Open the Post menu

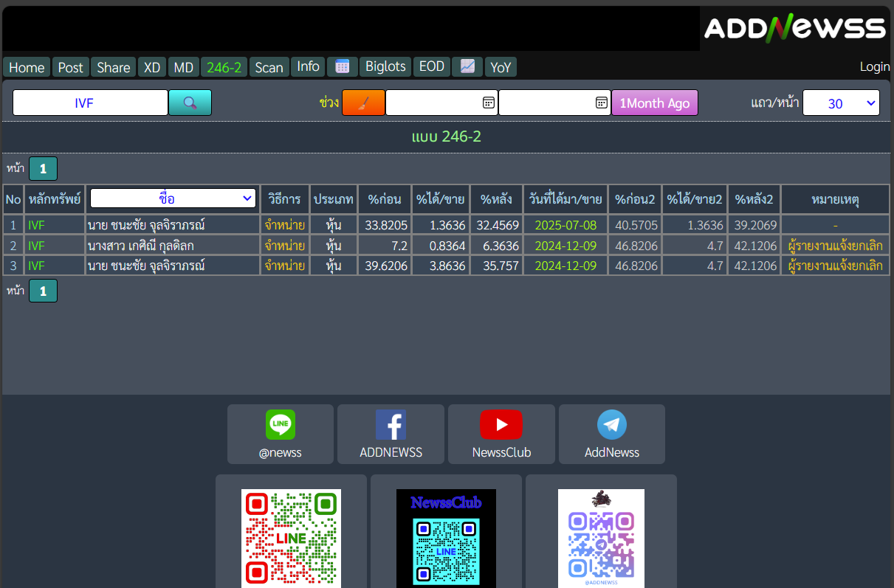pyautogui.click(x=70, y=67)
